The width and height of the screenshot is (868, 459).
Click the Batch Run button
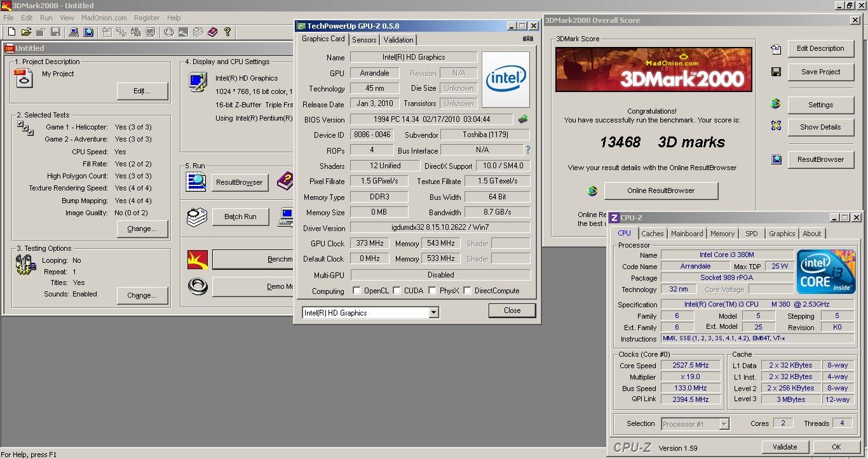click(240, 216)
